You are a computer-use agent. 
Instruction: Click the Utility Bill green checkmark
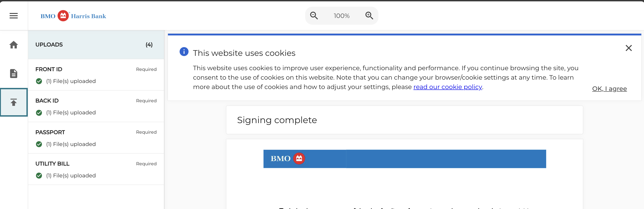39,175
